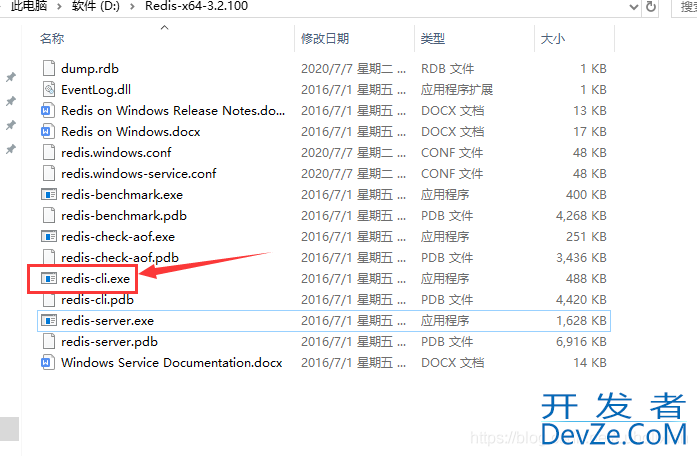Click the 14 KB size cell
This screenshot has height=456, width=697.
pos(590,362)
